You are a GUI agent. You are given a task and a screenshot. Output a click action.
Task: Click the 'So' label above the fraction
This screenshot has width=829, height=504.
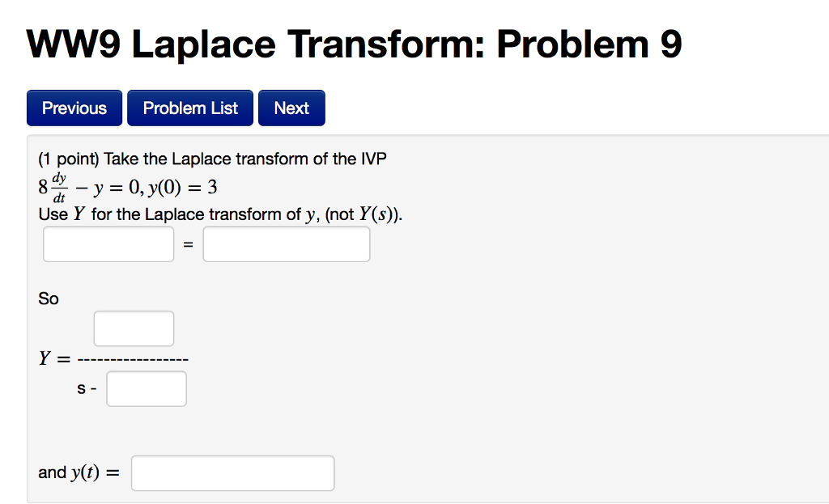click(x=48, y=299)
